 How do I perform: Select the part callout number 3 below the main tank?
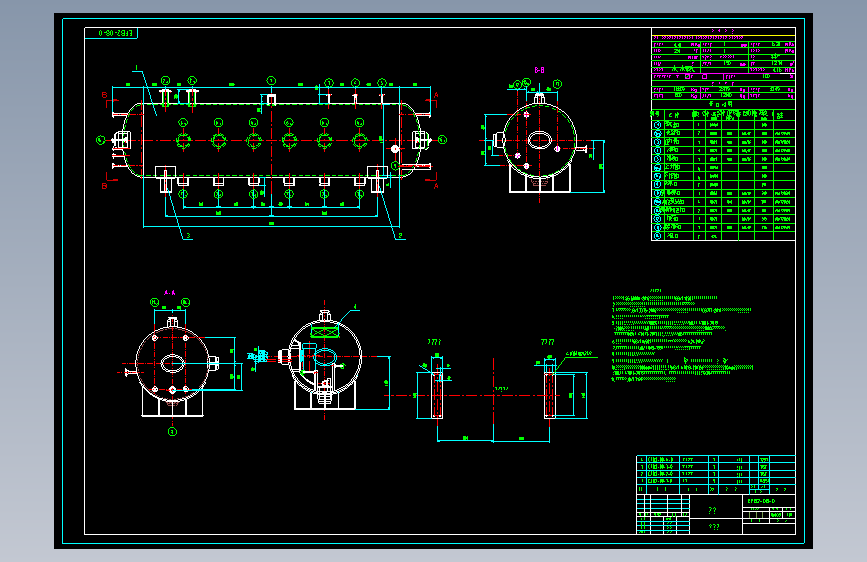pyautogui.click(x=188, y=236)
